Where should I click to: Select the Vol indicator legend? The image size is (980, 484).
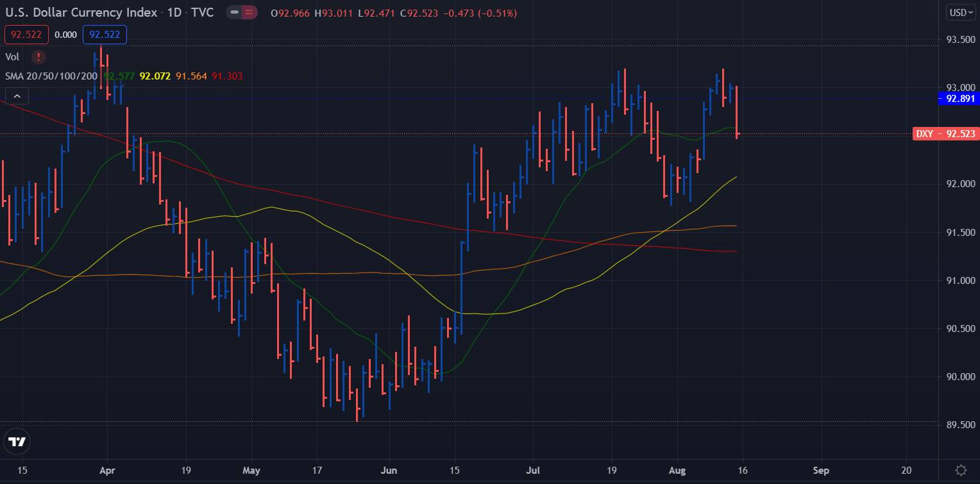(x=12, y=56)
